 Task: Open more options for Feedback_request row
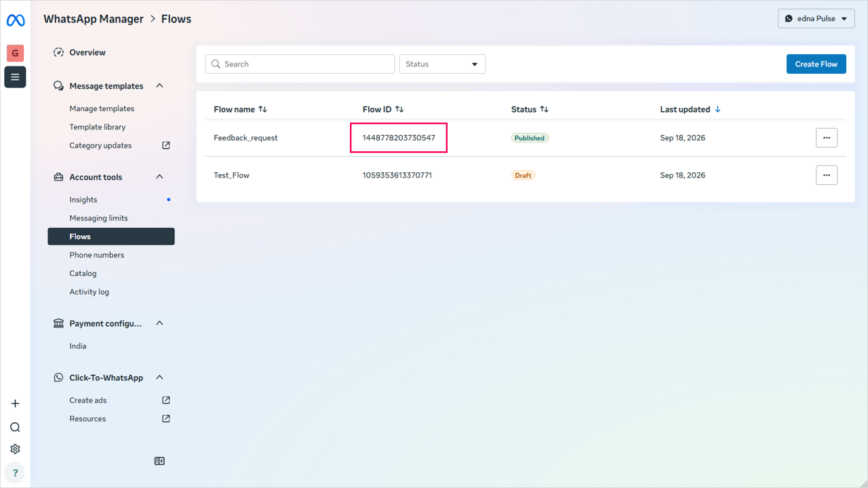(827, 138)
